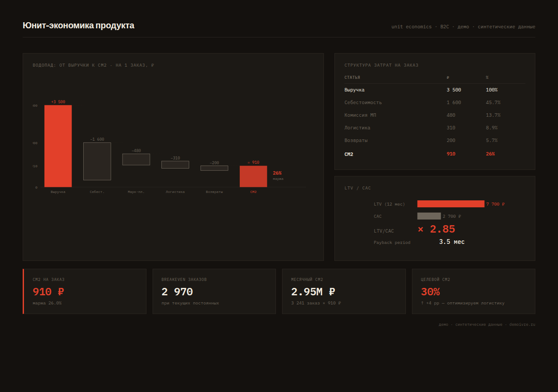
Task: Click the % column header
Action: pyautogui.click(x=487, y=78)
